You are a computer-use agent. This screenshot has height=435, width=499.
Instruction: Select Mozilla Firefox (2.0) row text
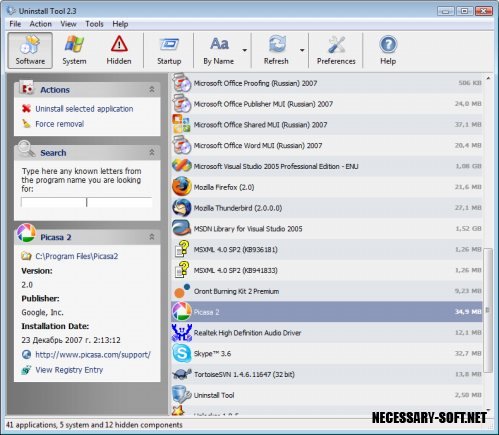click(224, 187)
